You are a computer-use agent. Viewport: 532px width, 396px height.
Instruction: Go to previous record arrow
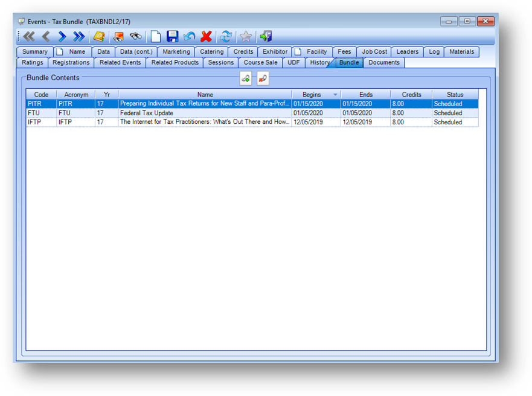46,36
